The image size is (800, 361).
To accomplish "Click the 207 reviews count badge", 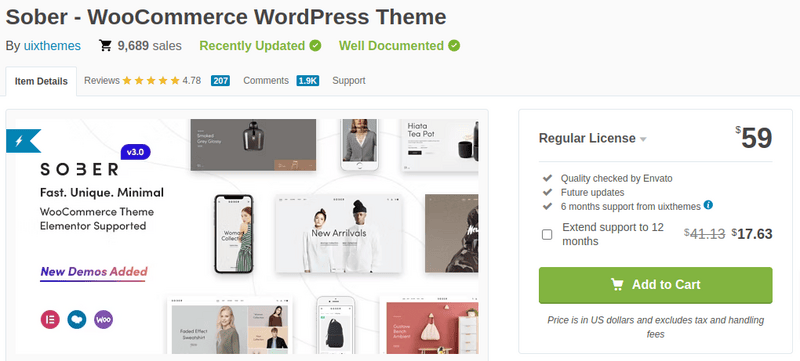I will click(220, 81).
